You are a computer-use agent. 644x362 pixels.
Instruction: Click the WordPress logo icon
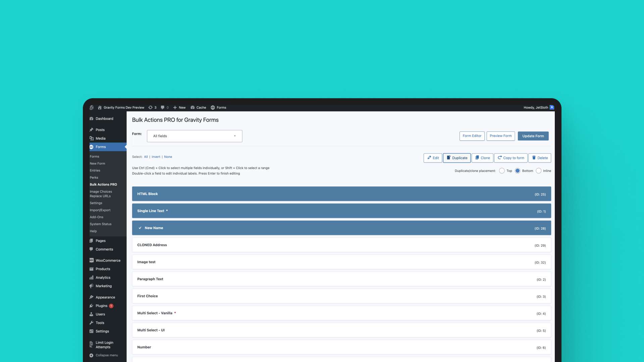point(92,108)
